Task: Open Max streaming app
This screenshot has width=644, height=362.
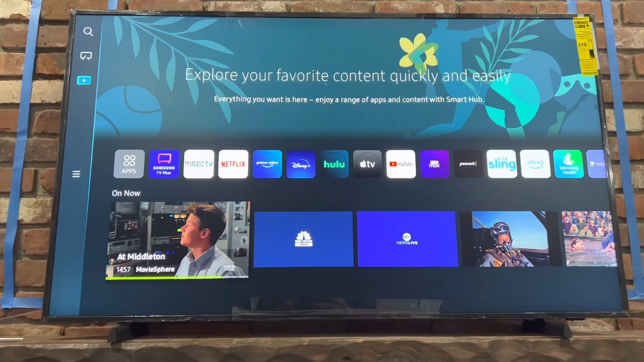Action: click(x=434, y=164)
